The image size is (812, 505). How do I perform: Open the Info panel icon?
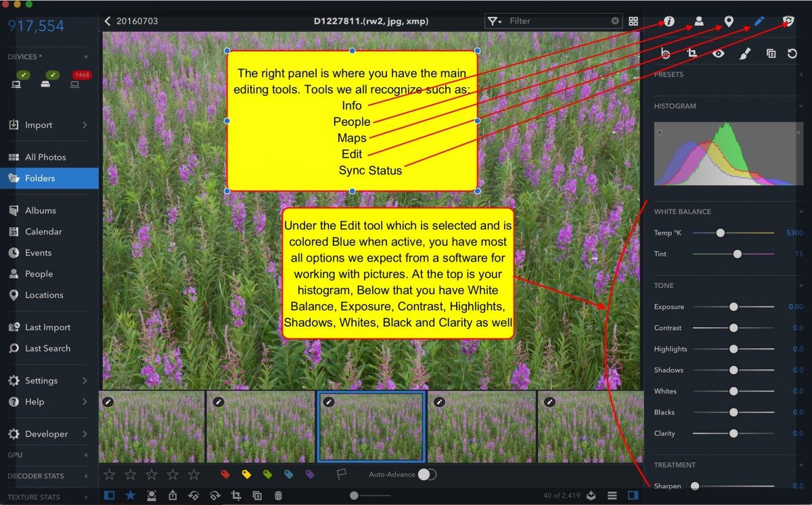[669, 21]
